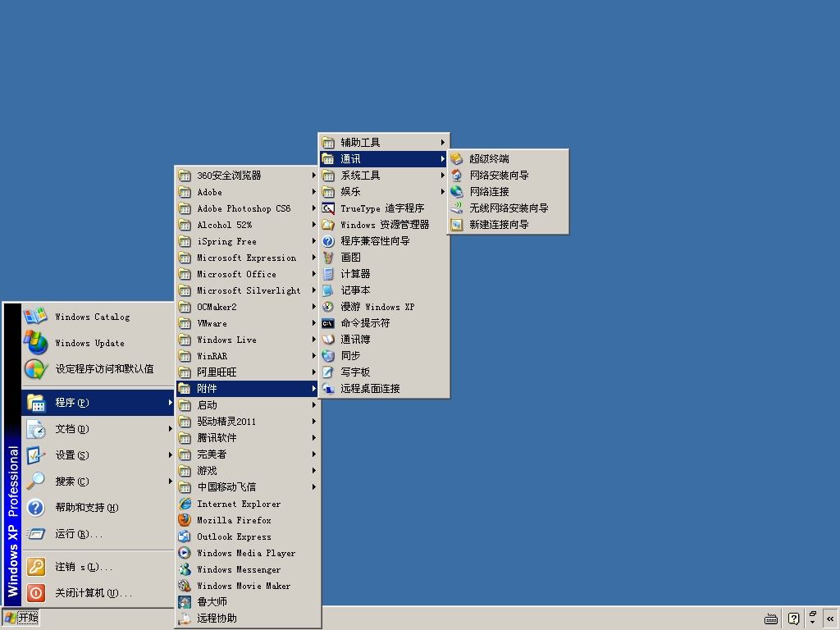Launch Windows Update
Viewport: 840px width, 630px height.
click(98, 343)
